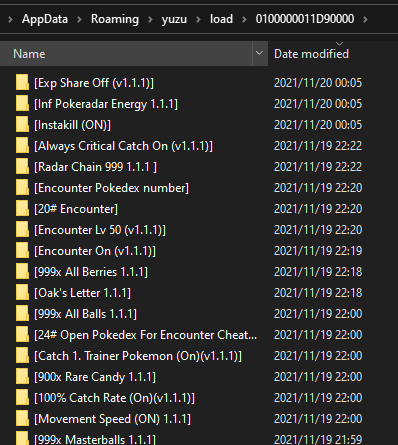Select [Exp Share Off (v1.1.1)] folder name
The height and width of the screenshot is (445, 398).
[x=94, y=83]
